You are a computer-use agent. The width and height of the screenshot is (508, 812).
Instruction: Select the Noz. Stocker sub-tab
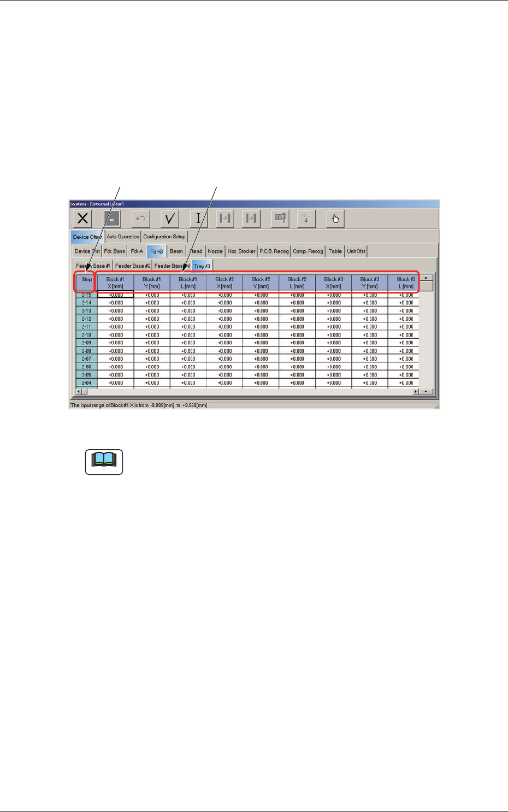[241, 251]
